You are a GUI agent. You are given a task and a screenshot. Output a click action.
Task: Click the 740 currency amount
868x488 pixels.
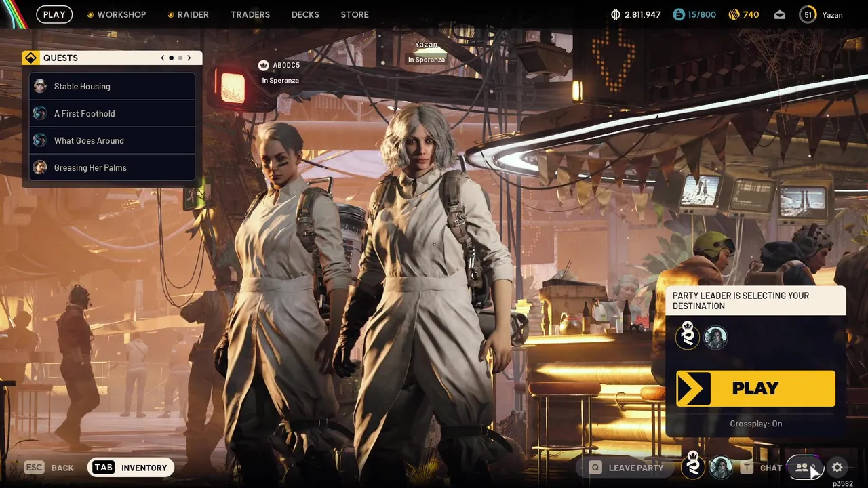pyautogui.click(x=751, y=14)
